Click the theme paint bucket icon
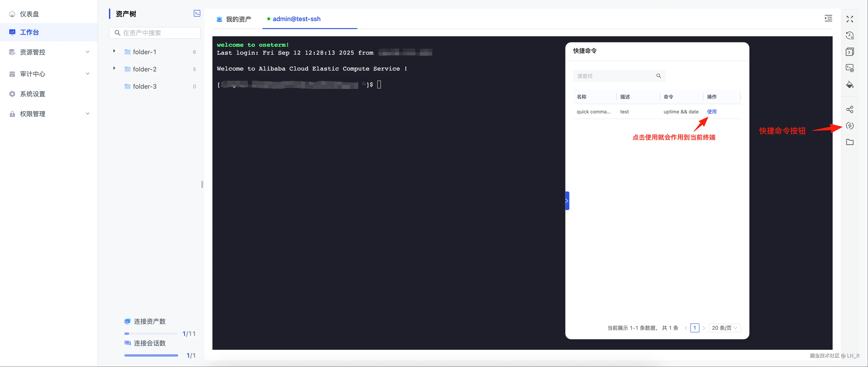868x367 pixels. pyautogui.click(x=849, y=85)
